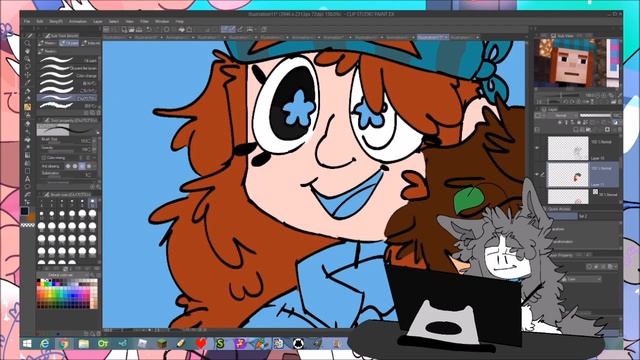Image resolution: width=640 pixels, height=360 pixels.
Task: Expand the brush stroke preview dropdown arrow
Action: click(x=98, y=133)
